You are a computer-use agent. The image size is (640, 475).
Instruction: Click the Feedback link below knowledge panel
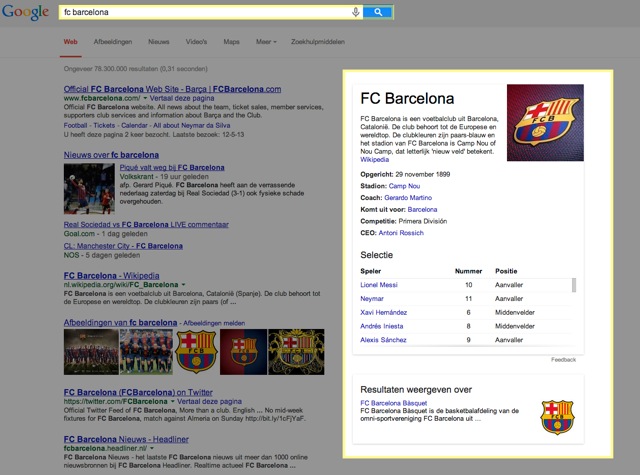563,360
